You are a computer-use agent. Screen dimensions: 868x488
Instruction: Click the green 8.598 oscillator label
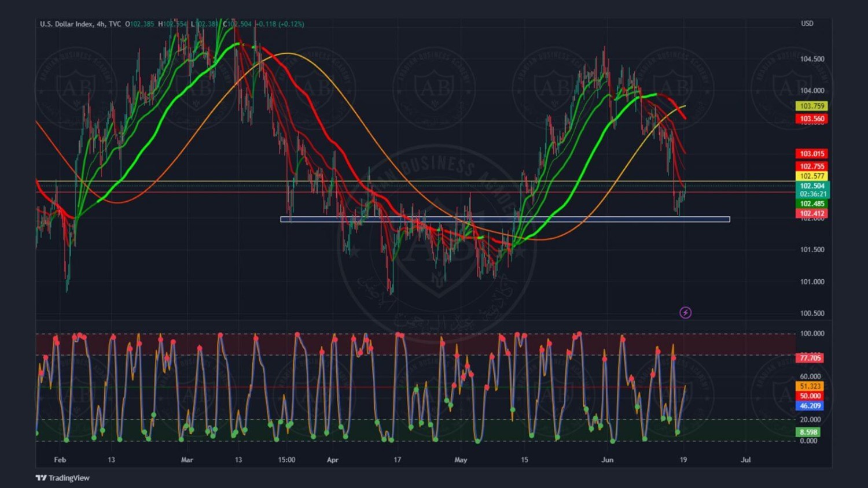coord(808,432)
